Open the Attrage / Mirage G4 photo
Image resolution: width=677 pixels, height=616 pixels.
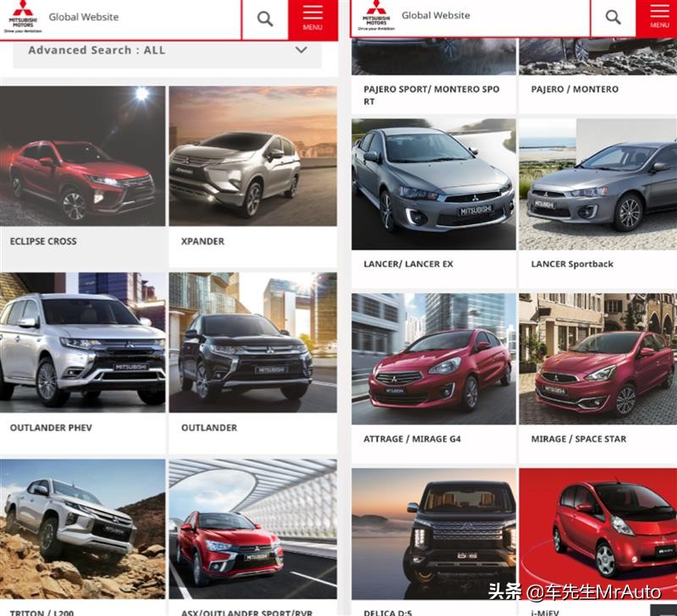click(x=433, y=359)
